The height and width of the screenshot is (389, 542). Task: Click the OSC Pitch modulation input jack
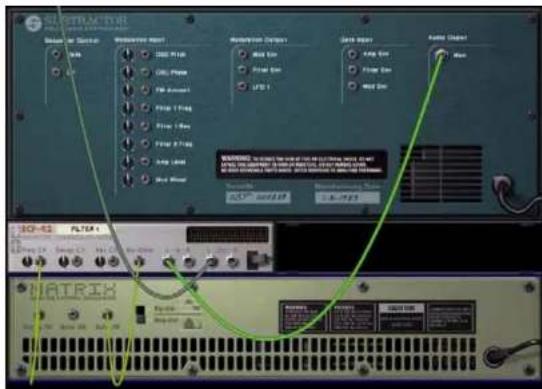tap(145, 54)
